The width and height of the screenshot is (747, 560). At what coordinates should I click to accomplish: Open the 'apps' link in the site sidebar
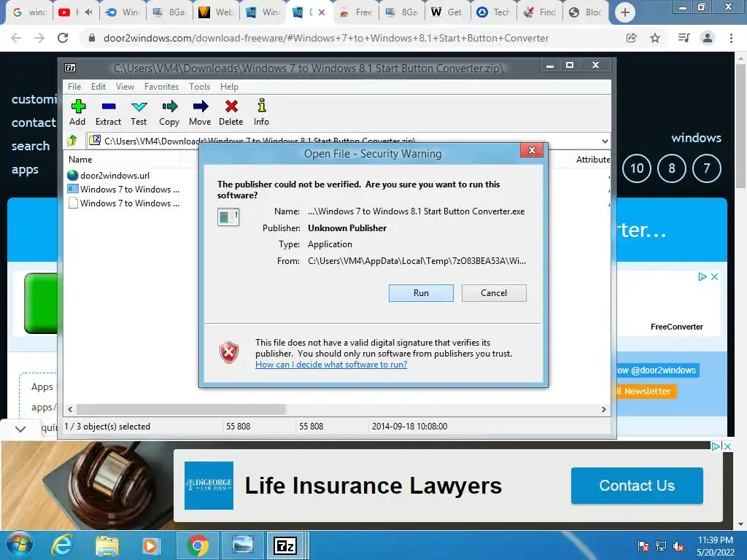pos(25,169)
